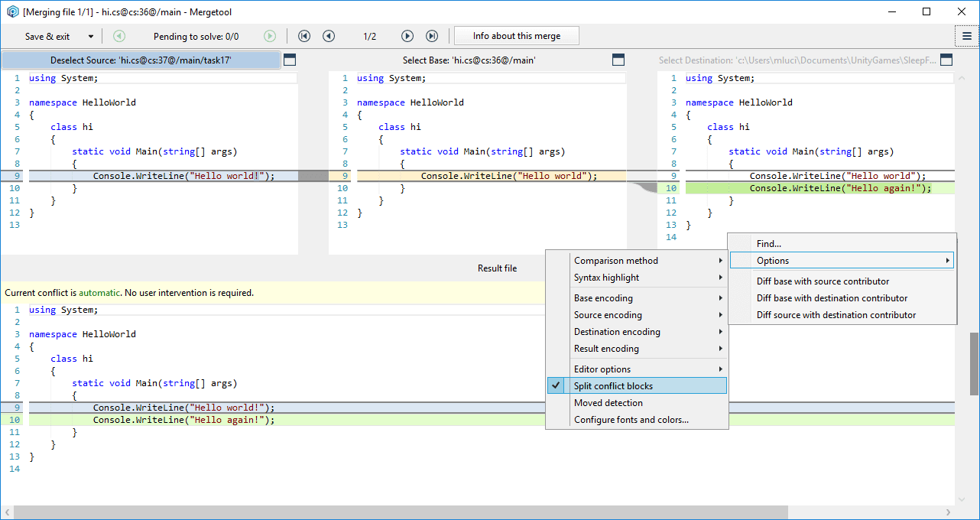Image resolution: width=980 pixels, height=520 pixels.
Task: Maximize the Base pane
Action: tap(618, 60)
